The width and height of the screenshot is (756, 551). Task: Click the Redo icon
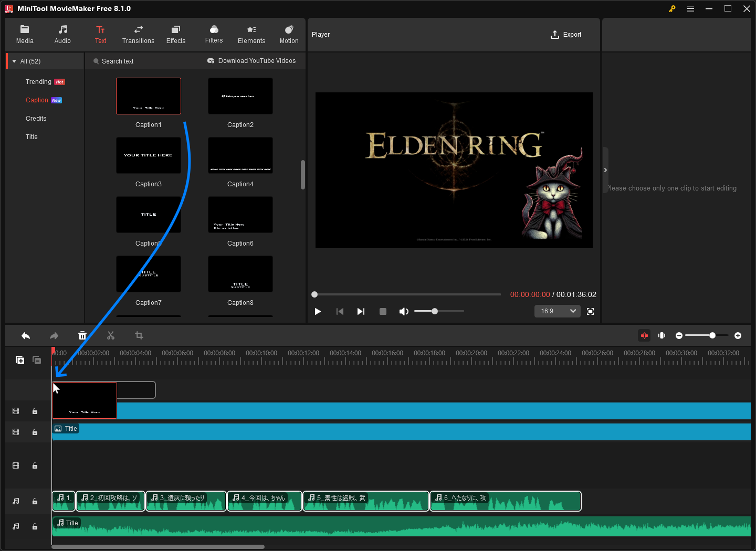click(x=54, y=336)
